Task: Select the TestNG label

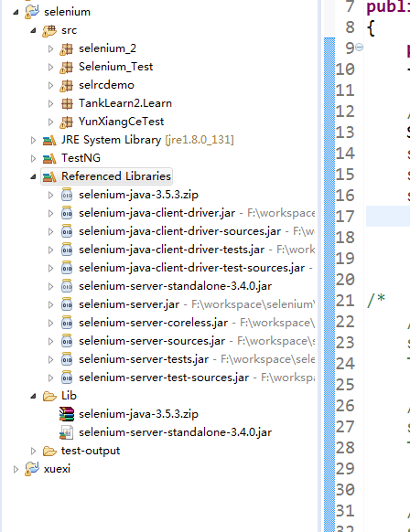Action: click(x=81, y=158)
